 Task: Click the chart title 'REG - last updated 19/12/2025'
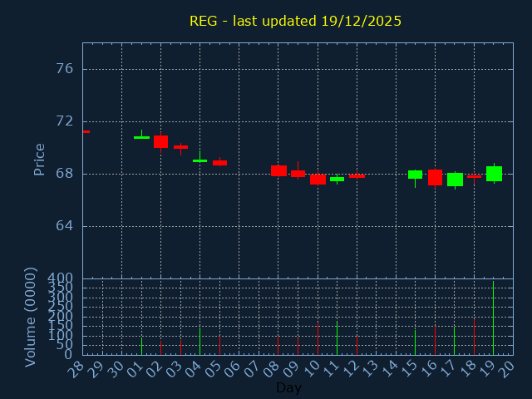pyautogui.click(x=295, y=22)
